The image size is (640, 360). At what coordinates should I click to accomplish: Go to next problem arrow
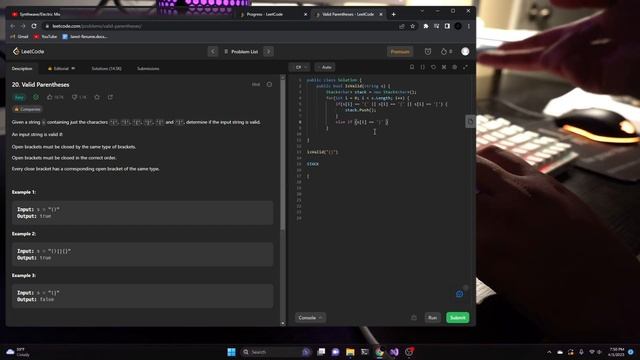coord(268,51)
